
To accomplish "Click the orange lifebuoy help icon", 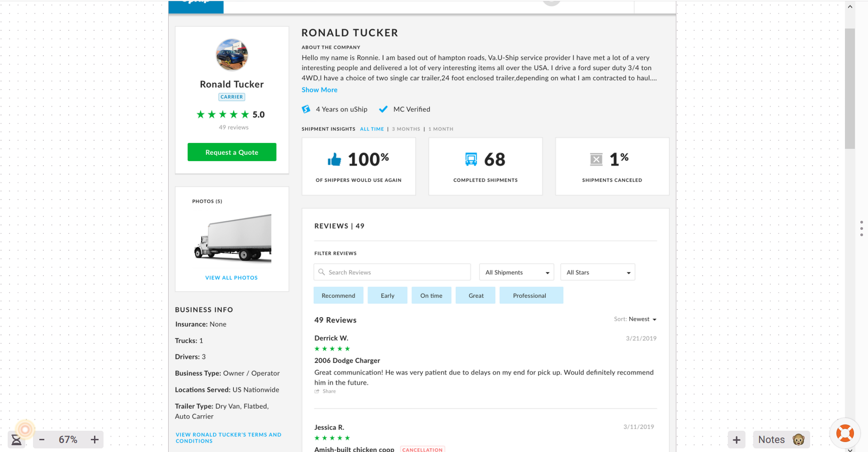I will tap(845, 433).
